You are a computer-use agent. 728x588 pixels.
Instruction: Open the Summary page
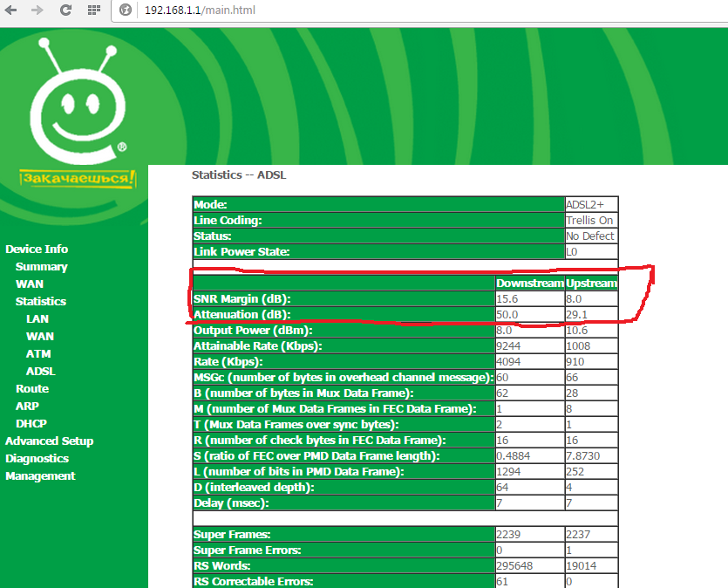click(41, 266)
